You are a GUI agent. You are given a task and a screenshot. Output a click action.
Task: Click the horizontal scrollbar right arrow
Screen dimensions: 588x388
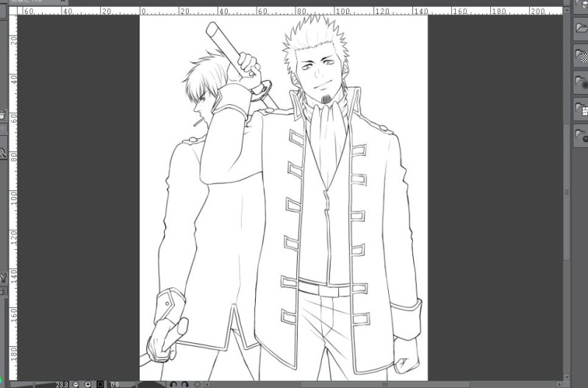[559, 384]
